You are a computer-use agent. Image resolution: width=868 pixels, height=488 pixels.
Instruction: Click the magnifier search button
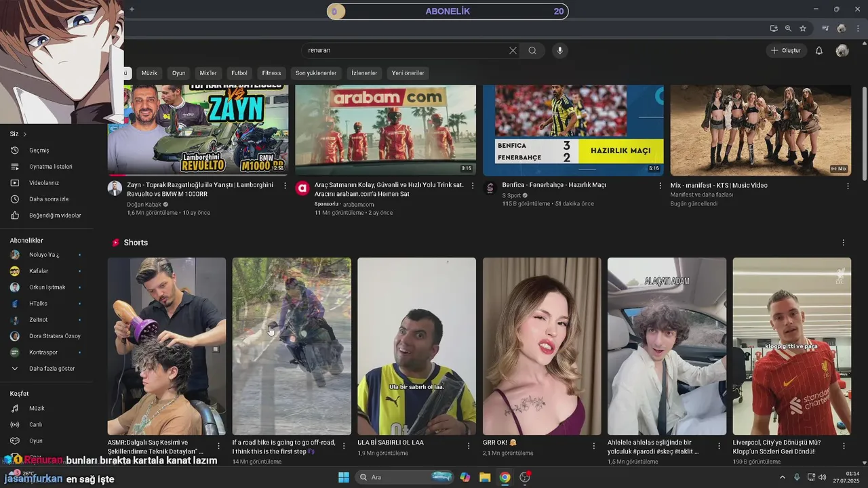click(532, 50)
